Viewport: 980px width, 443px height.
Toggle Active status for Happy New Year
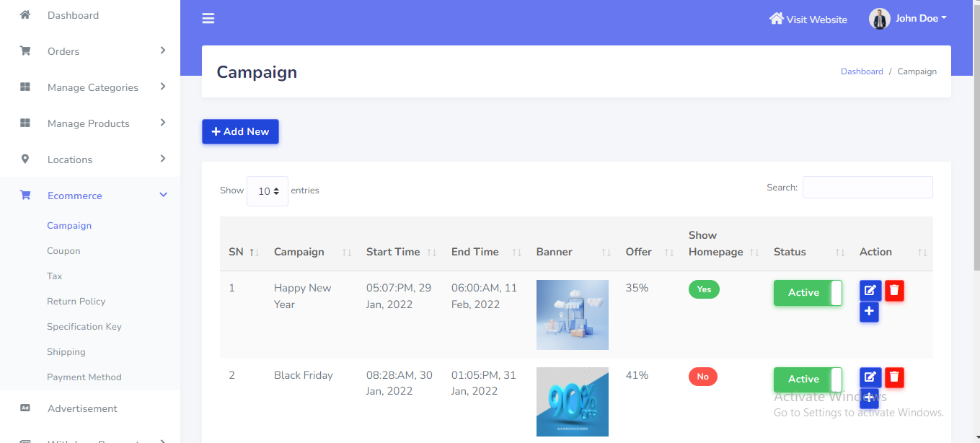(808, 293)
